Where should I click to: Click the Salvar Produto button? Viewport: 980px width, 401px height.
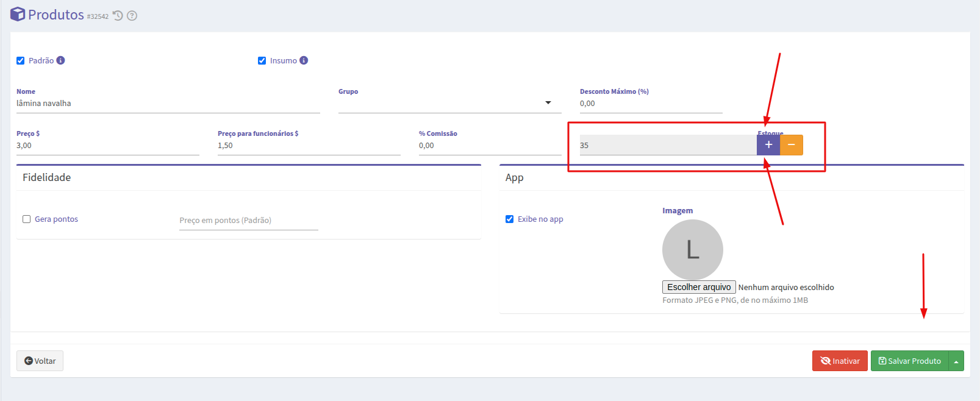pyautogui.click(x=910, y=361)
